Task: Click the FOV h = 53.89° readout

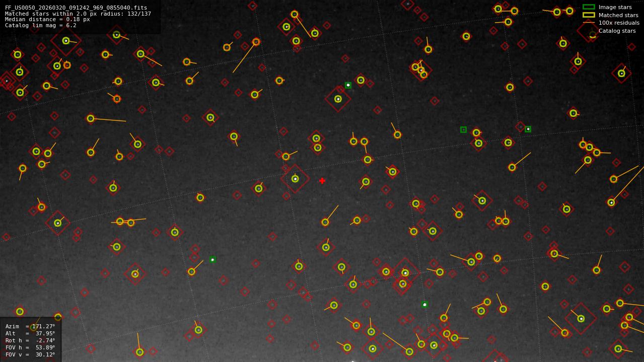Action: pyautogui.click(x=30, y=347)
